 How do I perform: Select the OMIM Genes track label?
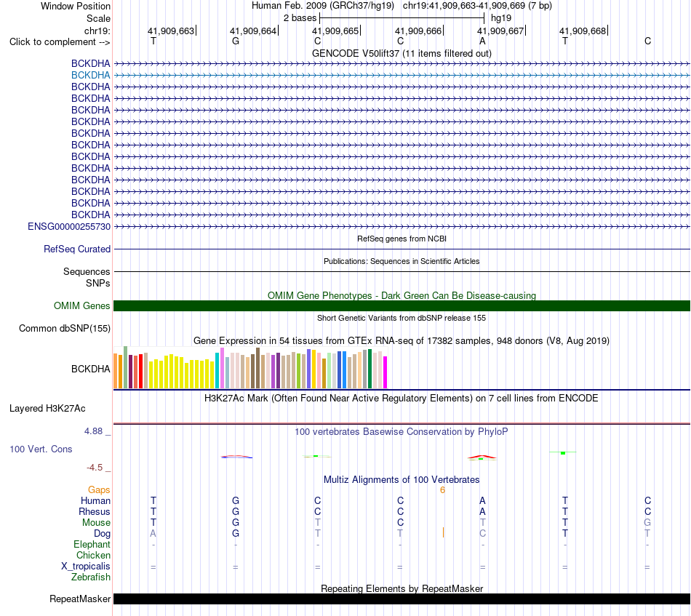pyautogui.click(x=81, y=305)
